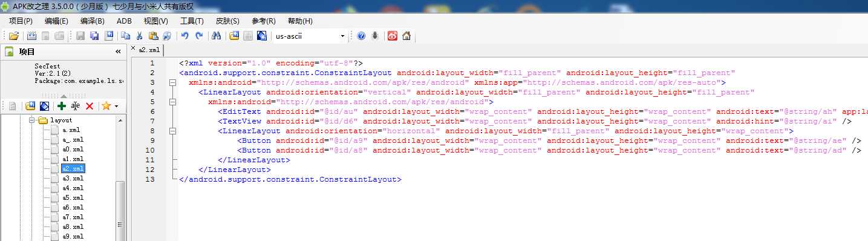Screen dimensions: 868x241
Task: Select a6.xml in the layout tree
Action: pos(73,208)
